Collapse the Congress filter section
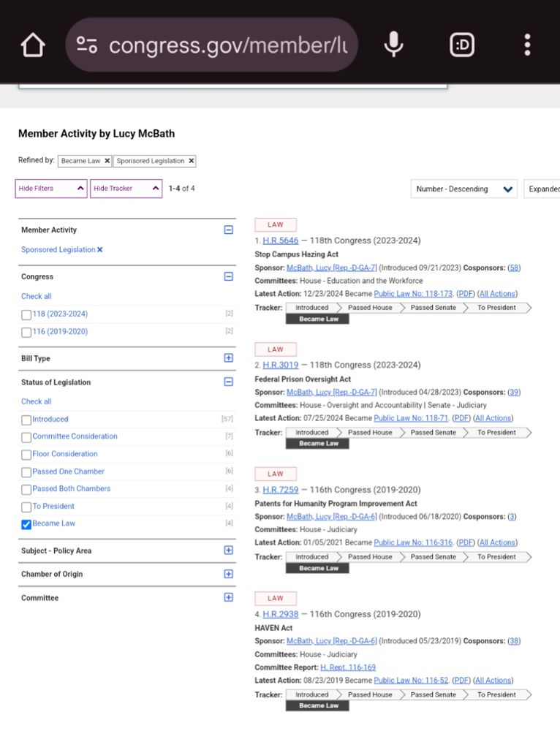The image size is (560, 731). 229,276
